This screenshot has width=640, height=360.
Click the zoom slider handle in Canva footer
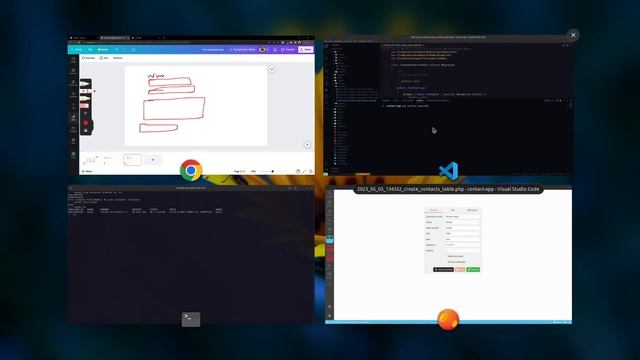tap(273, 171)
